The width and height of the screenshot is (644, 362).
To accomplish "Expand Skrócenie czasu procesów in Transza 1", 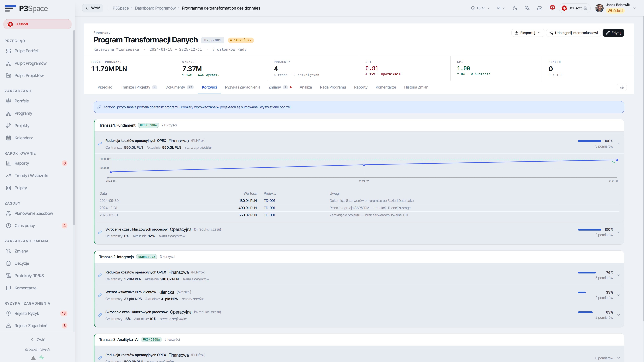I will tap(619, 232).
